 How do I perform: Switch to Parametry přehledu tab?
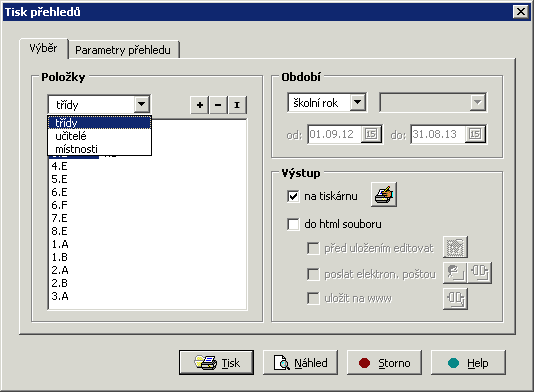(123, 50)
